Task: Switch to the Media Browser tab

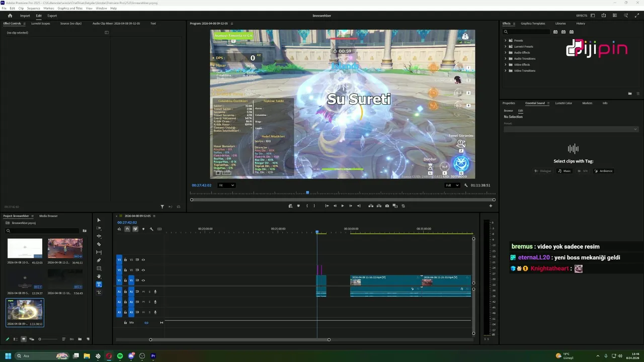Action: pyautogui.click(x=48, y=216)
